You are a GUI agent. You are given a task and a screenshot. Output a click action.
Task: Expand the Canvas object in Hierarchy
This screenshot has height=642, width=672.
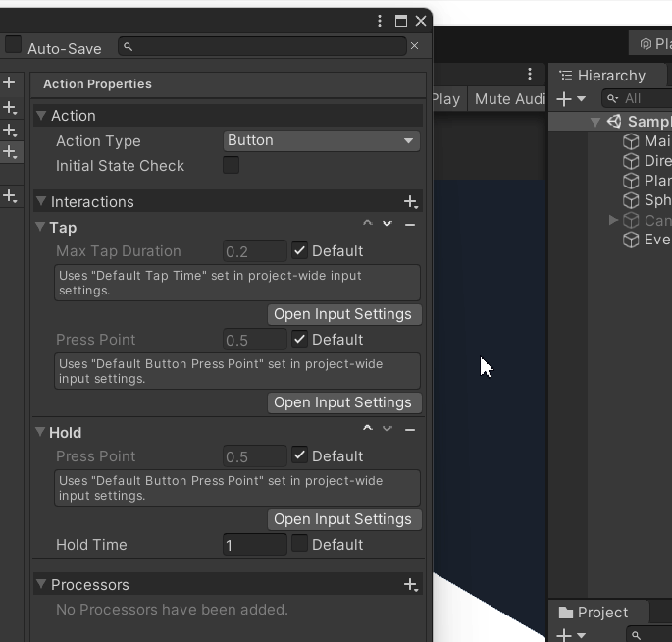click(x=613, y=220)
